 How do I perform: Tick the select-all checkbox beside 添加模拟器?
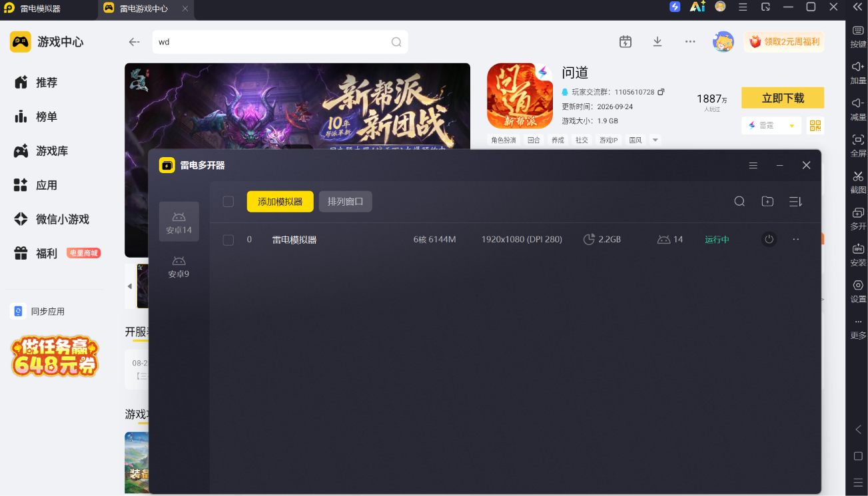pos(228,202)
